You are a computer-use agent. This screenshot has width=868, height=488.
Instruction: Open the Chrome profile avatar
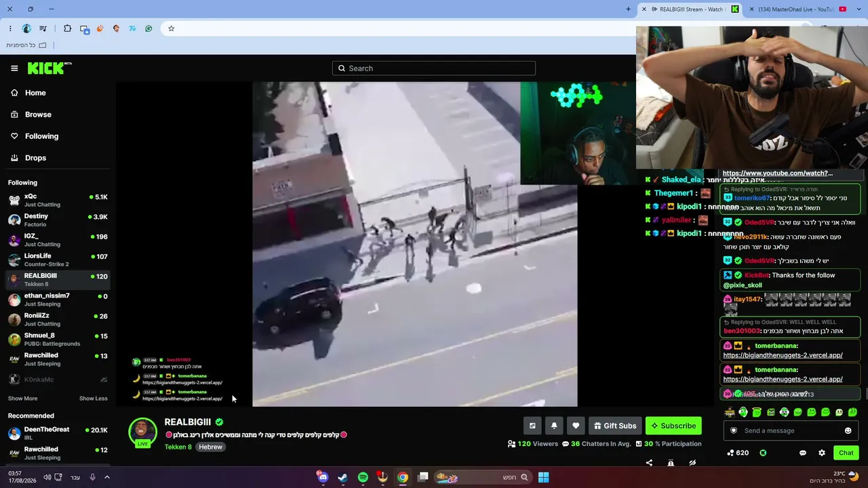pos(26,28)
